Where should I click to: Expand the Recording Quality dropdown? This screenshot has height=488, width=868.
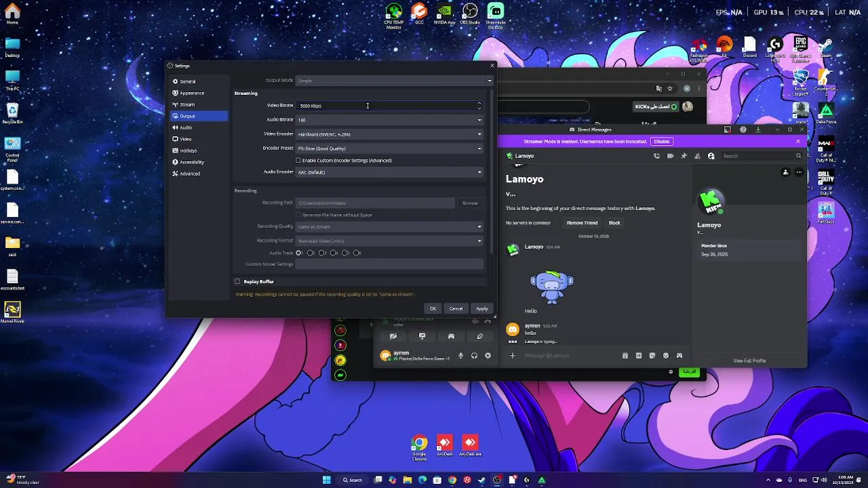point(389,226)
